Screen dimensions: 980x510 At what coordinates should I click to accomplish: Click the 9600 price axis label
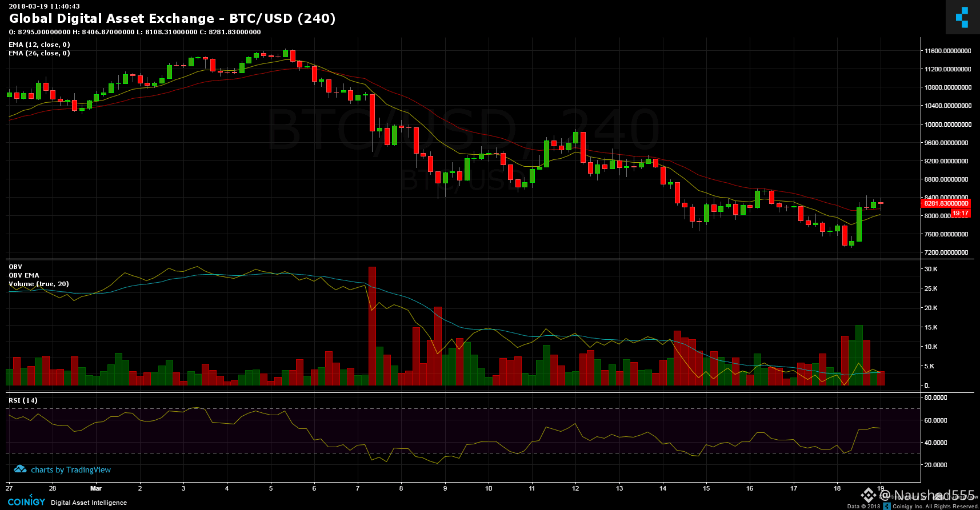pos(946,143)
